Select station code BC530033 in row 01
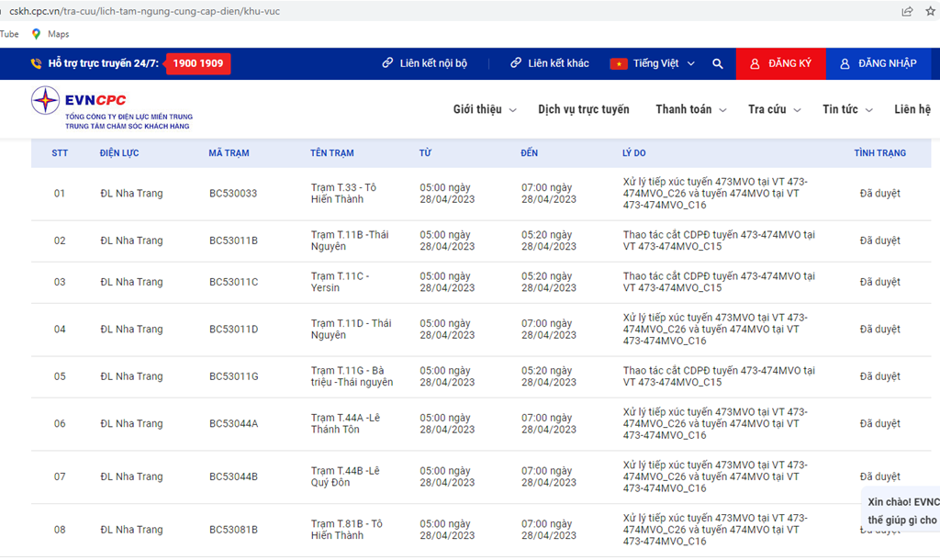This screenshot has height=560, width=940. click(x=233, y=194)
